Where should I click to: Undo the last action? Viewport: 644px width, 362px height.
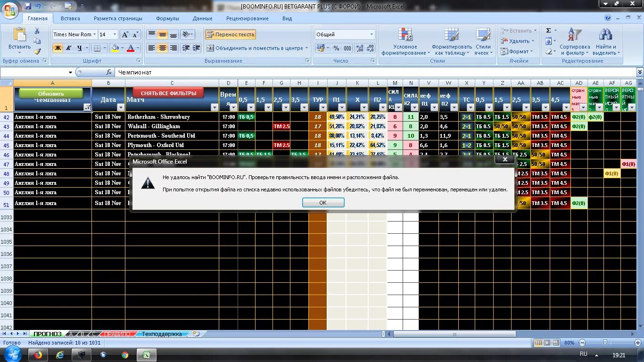click(x=38, y=6)
